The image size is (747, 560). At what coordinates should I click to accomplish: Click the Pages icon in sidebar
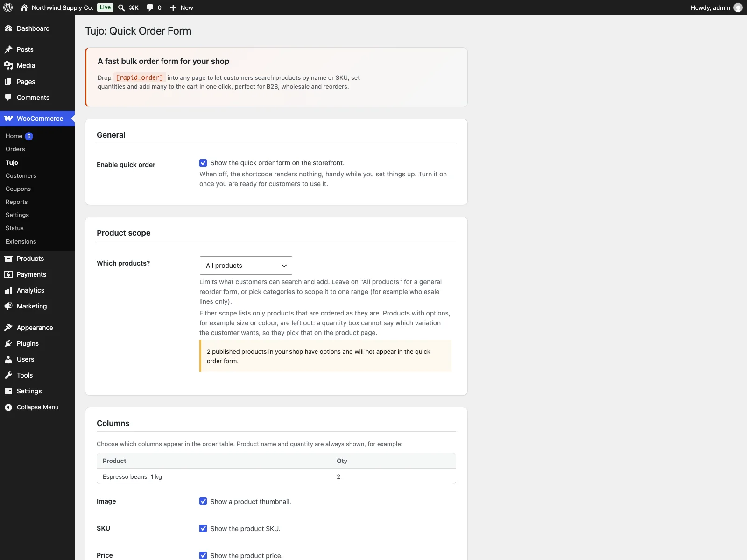(x=8, y=82)
